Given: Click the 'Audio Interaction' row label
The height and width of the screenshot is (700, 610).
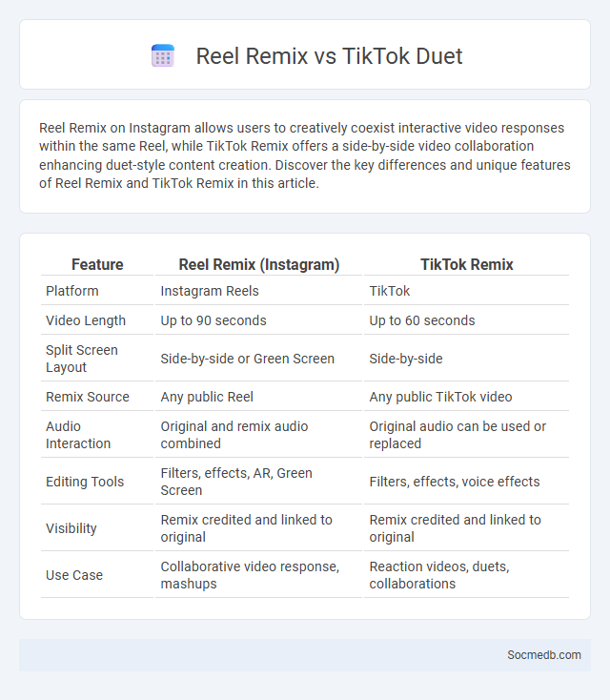Looking at the screenshot, I should pos(77,435).
